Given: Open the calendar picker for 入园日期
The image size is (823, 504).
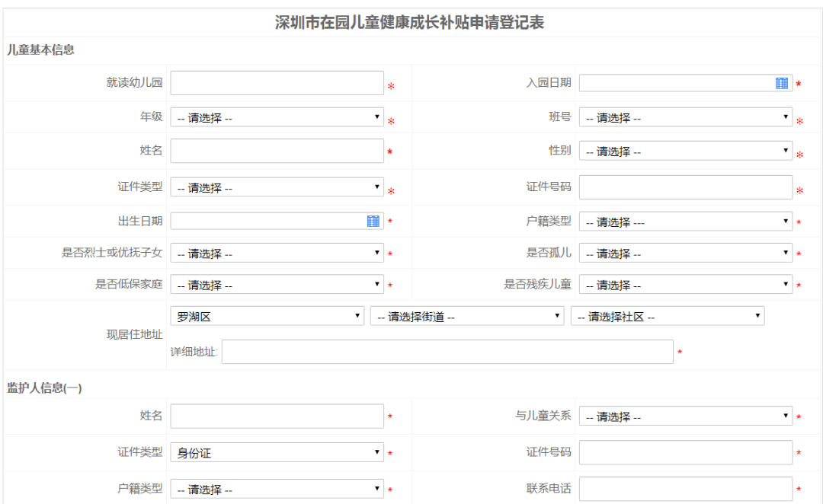Looking at the screenshot, I should coord(781,82).
